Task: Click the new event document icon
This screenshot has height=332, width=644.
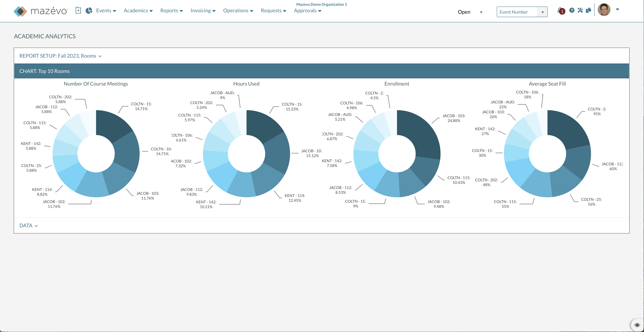Action: point(78,11)
